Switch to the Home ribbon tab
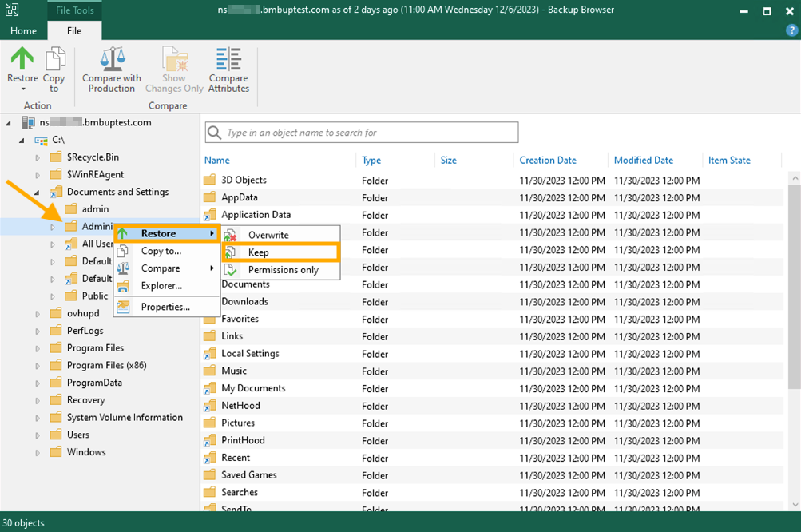The height and width of the screenshot is (532, 801). click(23, 30)
